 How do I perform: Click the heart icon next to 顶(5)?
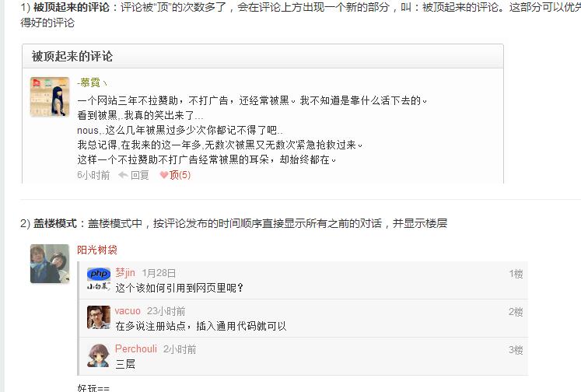click(x=164, y=175)
